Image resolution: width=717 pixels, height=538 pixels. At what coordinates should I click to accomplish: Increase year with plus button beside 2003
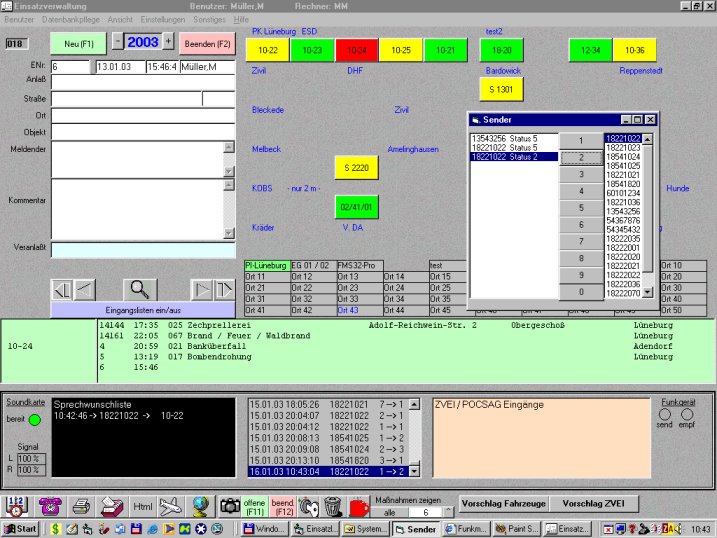tap(168, 42)
